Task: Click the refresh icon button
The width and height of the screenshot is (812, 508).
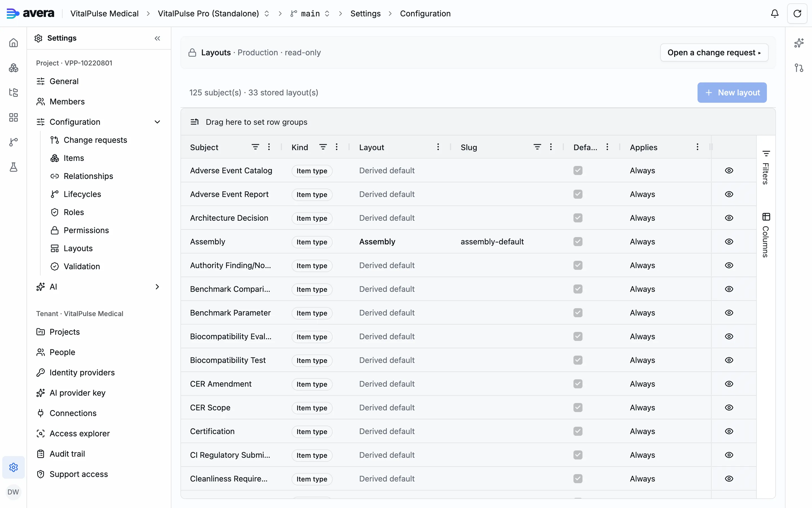Action: [797, 14]
